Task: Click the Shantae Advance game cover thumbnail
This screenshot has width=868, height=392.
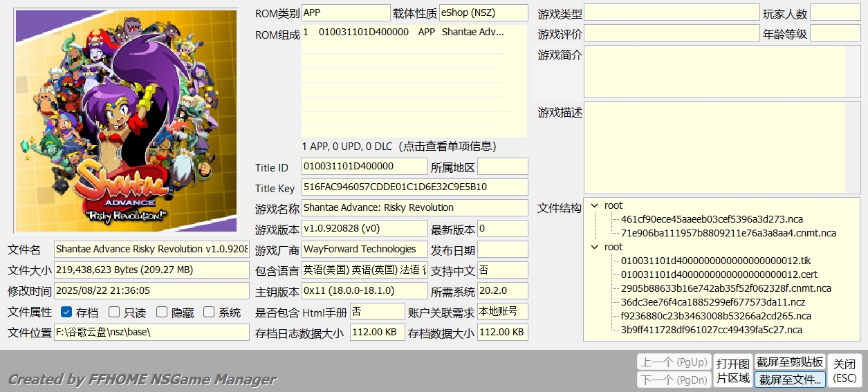Action: click(x=126, y=121)
